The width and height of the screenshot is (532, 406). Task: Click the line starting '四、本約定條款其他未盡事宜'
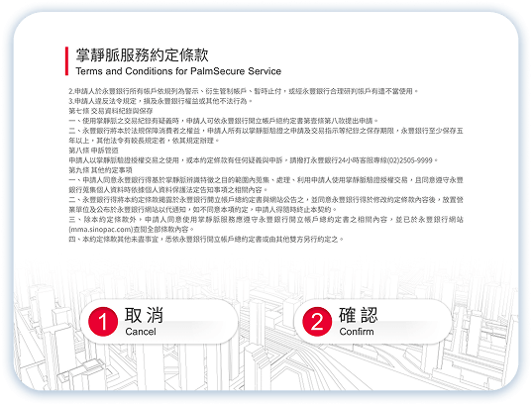coord(206,239)
